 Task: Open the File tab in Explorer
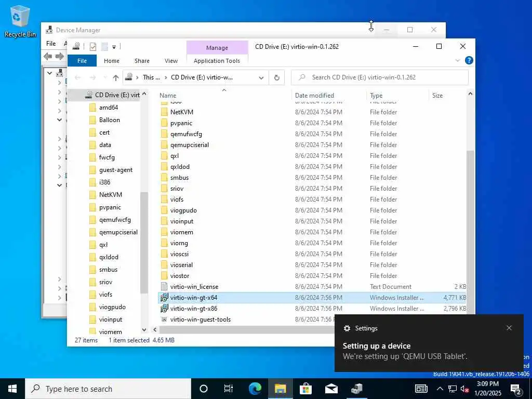(82, 61)
